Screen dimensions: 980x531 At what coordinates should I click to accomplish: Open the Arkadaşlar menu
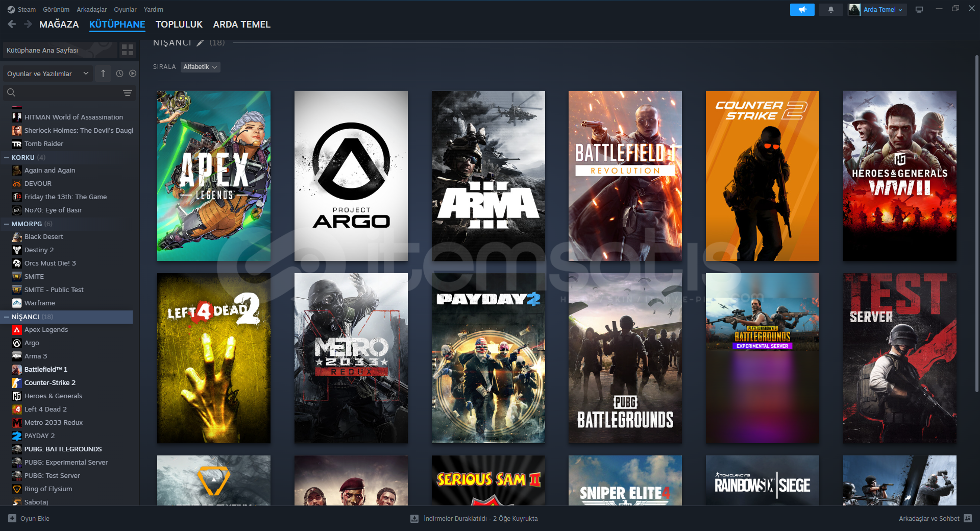click(92, 9)
